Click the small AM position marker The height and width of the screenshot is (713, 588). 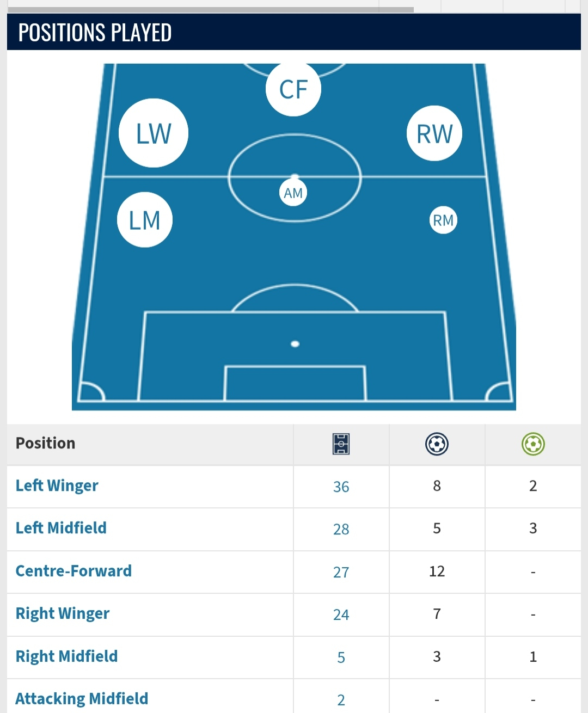(x=293, y=193)
